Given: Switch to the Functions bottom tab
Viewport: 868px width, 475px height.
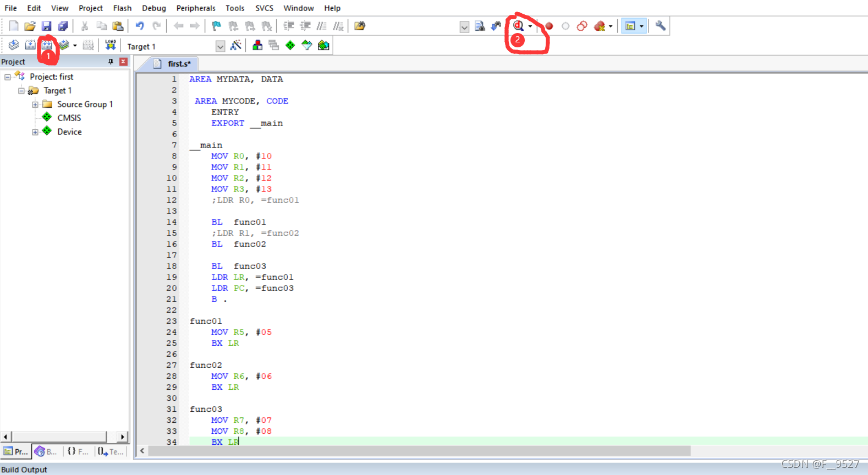Looking at the screenshot, I should 78,451.
